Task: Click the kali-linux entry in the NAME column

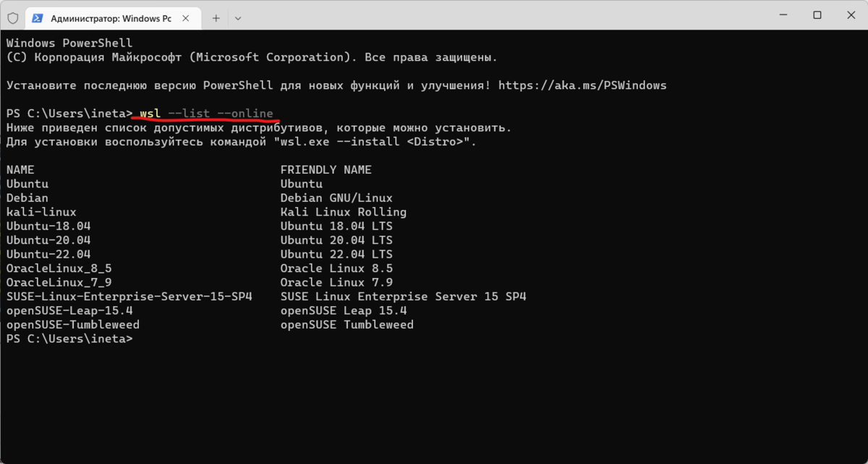Action: 41,211
